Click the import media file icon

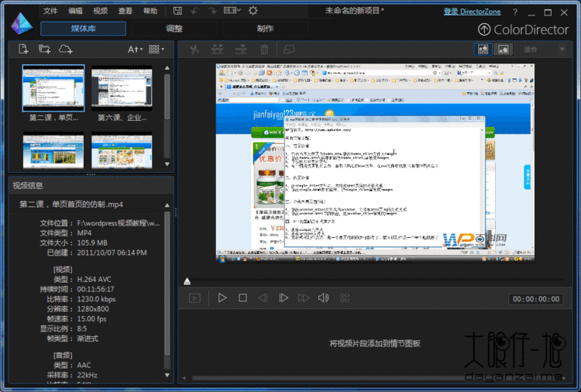(x=23, y=49)
